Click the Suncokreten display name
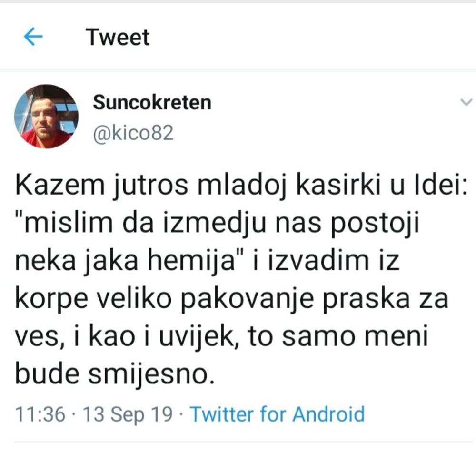The width and height of the screenshot is (476, 452). (152, 102)
